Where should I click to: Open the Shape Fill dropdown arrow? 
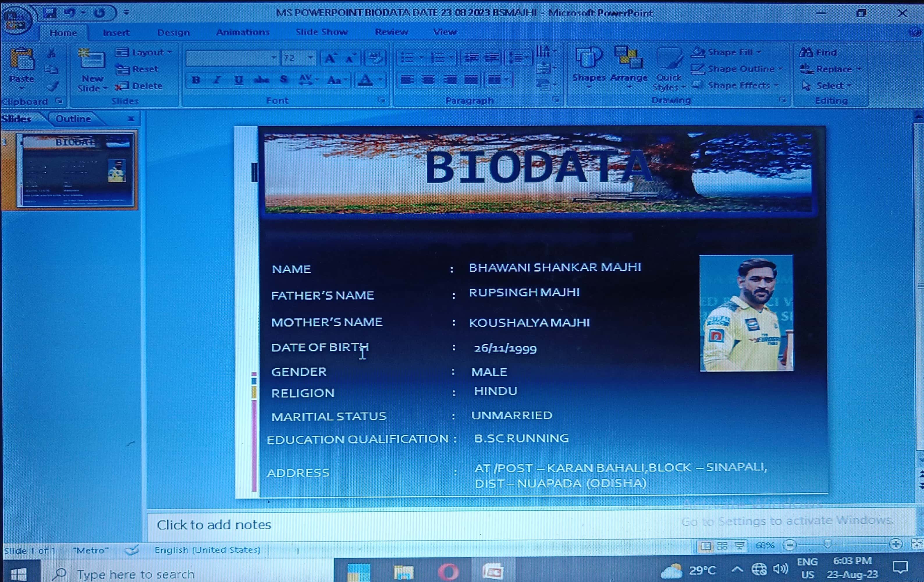pyautogui.click(x=759, y=52)
